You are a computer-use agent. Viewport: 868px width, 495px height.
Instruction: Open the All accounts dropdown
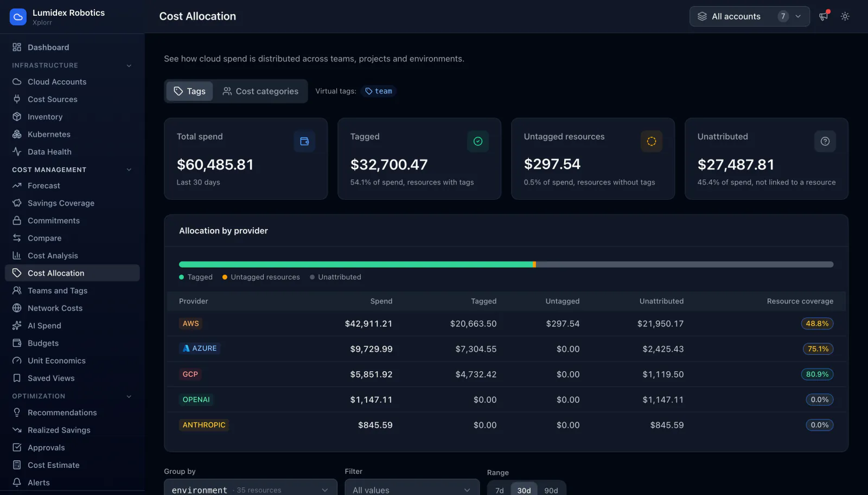(750, 16)
